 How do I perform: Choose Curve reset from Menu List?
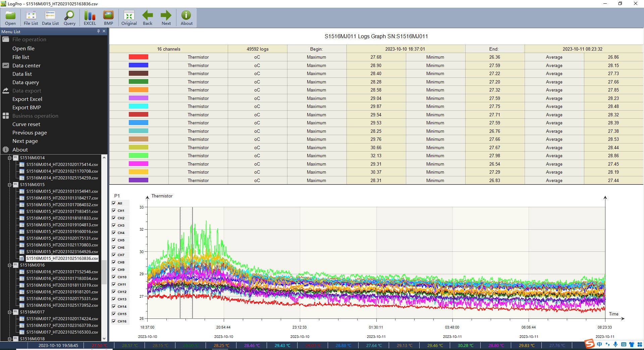(26, 124)
